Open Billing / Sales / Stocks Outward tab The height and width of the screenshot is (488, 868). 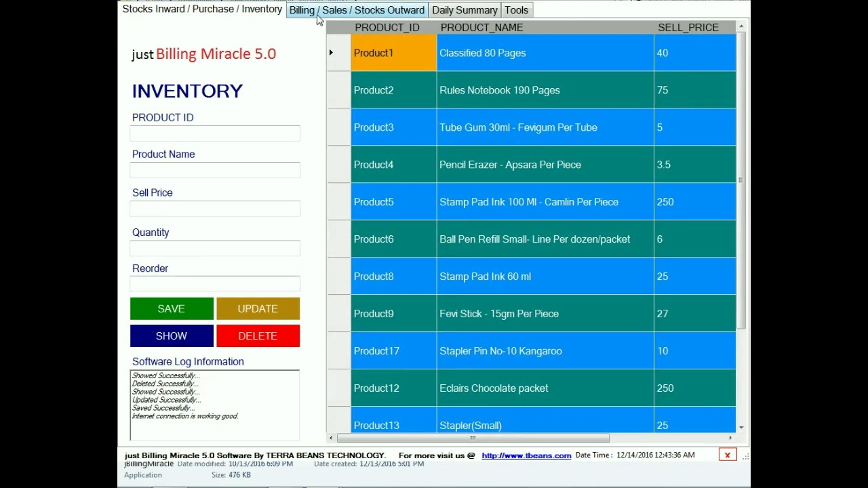click(357, 10)
